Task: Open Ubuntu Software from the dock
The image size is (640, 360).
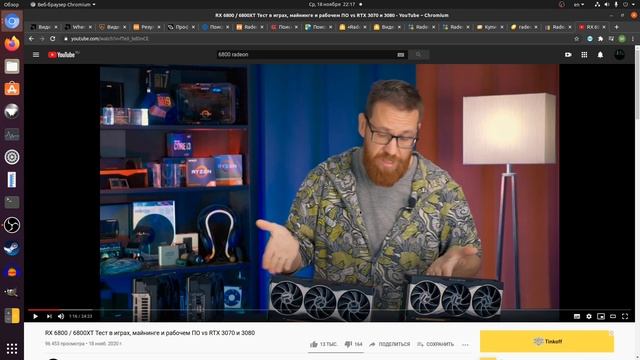Action: [x=12, y=89]
